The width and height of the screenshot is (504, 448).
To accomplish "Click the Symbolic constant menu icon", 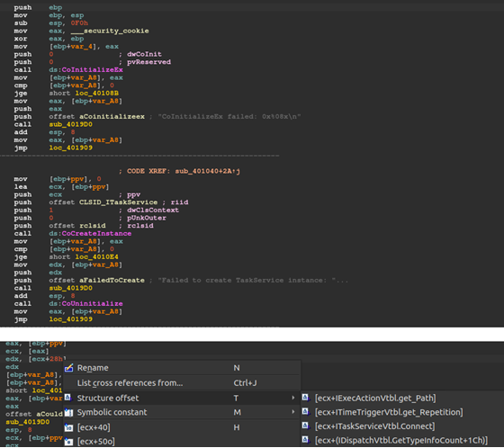I will tap(68, 412).
